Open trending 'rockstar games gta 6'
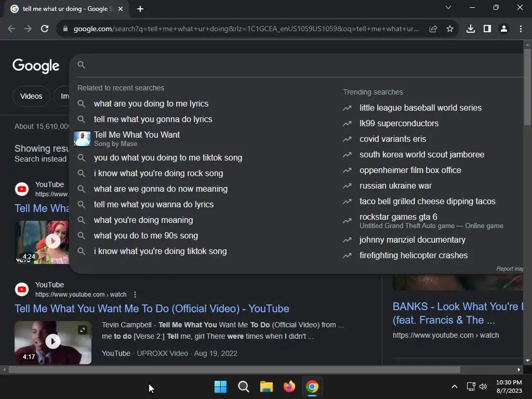 pyautogui.click(x=431, y=221)
